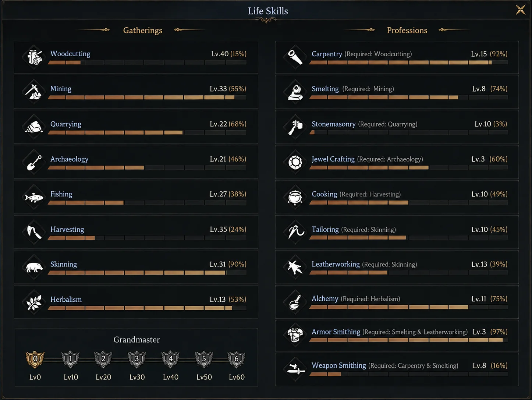Select the Weapon Smithing anvil icon
This screenshot has height=400, width=532.
pyautogui.click(x=295, y=368)
